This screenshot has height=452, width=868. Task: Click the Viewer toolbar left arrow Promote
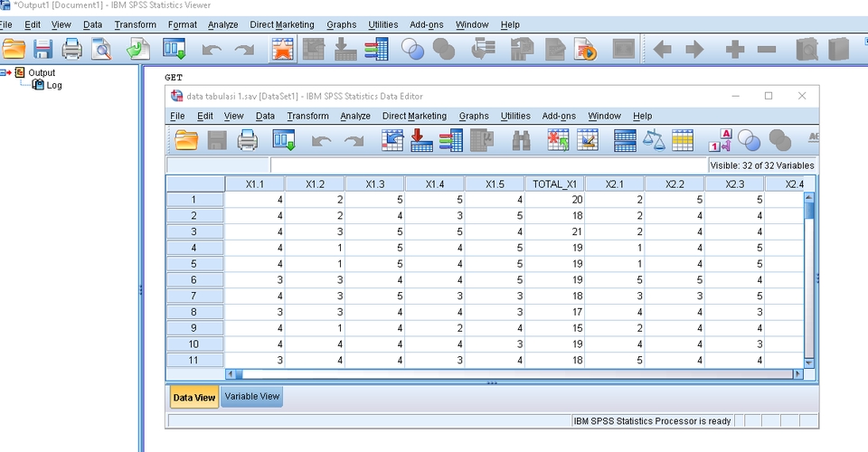coord(662,49)
